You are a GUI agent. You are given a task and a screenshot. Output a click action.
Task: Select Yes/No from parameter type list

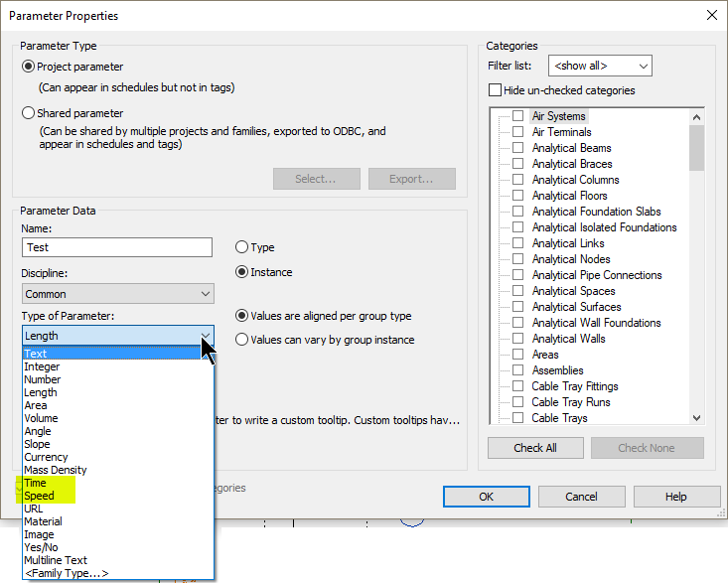(x=118, y=547)
